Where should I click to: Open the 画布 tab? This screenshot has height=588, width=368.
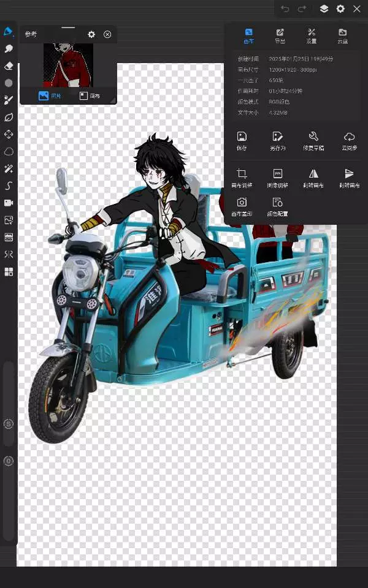click(x=249, y=36)
